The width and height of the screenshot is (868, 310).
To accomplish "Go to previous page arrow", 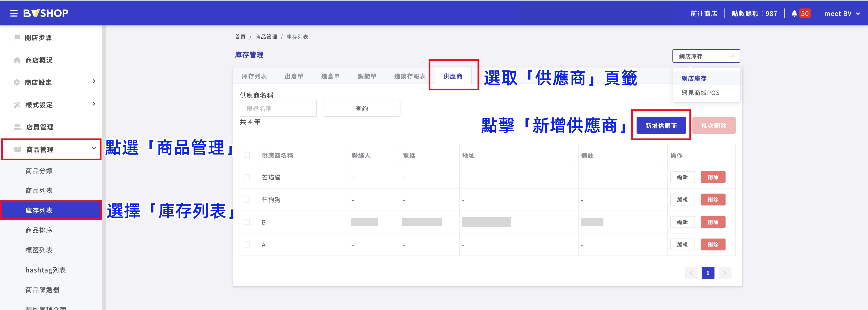I will 691,273.
